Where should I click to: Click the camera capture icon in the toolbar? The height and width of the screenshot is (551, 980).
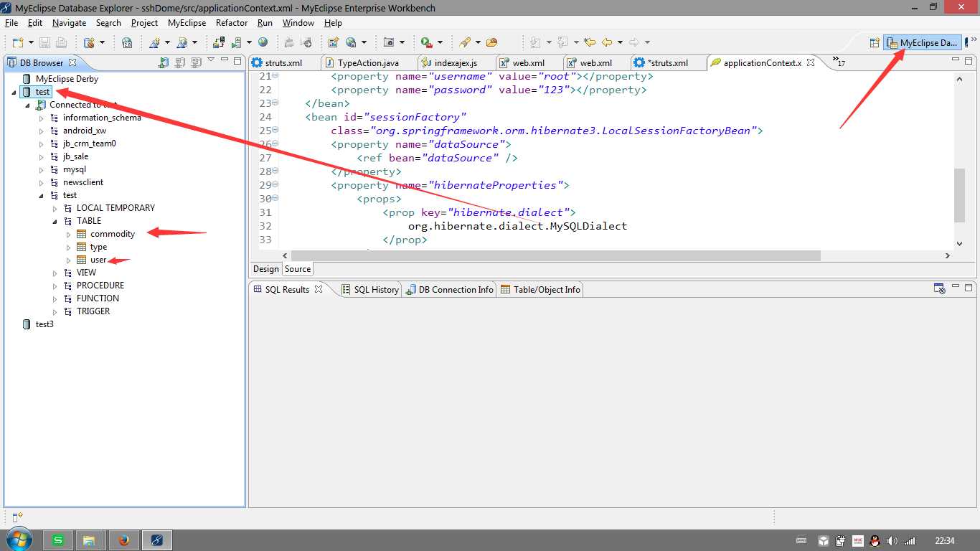pyautogui.click(x=388, y=42)
